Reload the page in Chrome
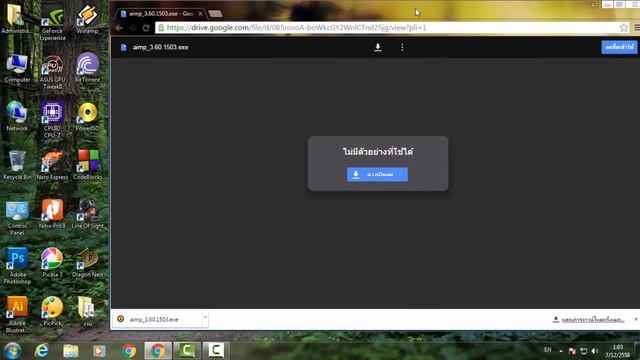The image size is (640, 360). click(146, 28)
